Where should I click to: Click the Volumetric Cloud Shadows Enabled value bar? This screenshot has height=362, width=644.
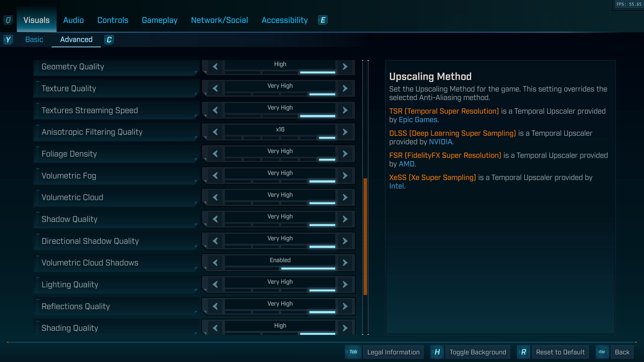click(280, 260)
